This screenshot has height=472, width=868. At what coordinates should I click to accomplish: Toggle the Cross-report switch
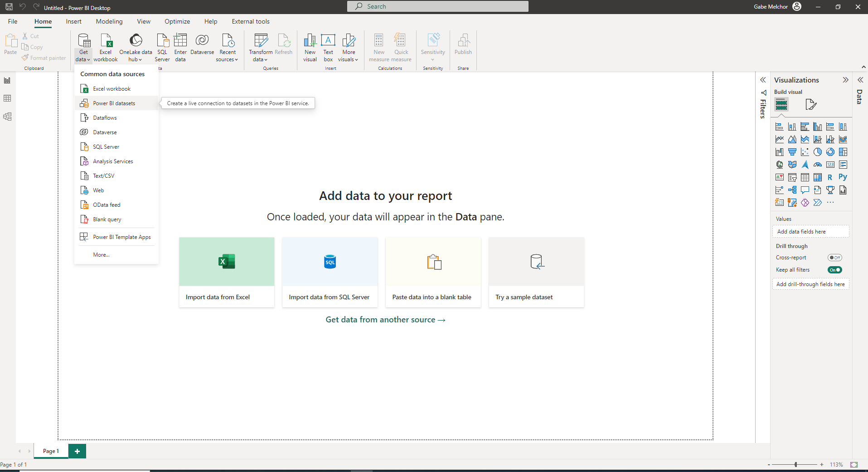pyautogui.click(x=834, y=258)
